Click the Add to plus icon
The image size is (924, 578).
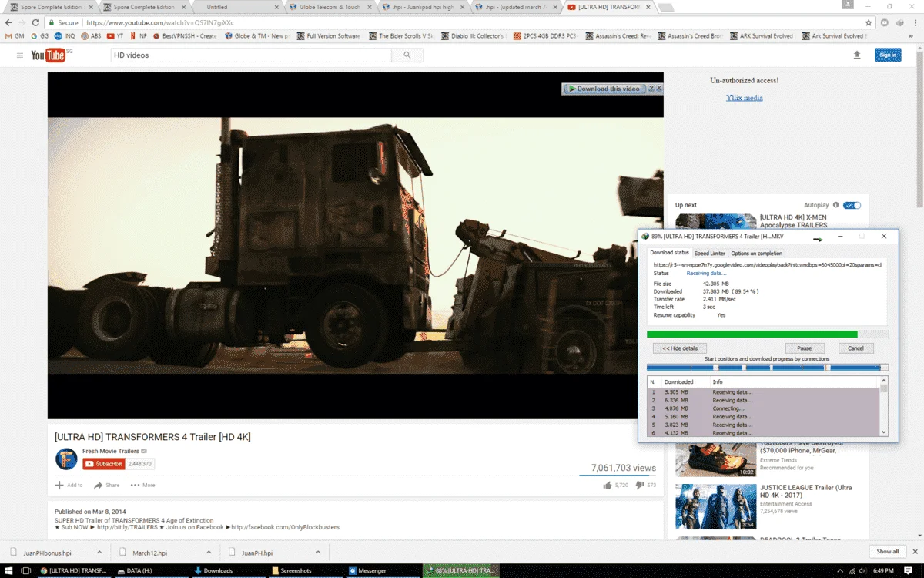pos(59,485)
